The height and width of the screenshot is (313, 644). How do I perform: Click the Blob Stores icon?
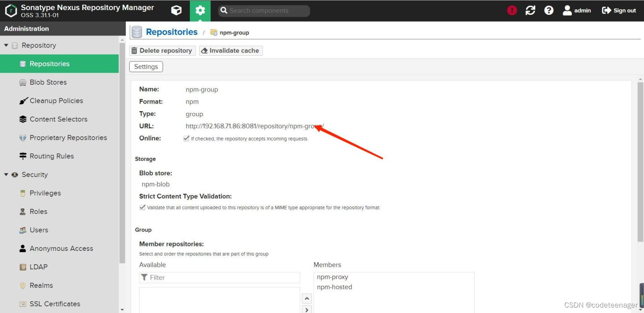pos(23,82)
